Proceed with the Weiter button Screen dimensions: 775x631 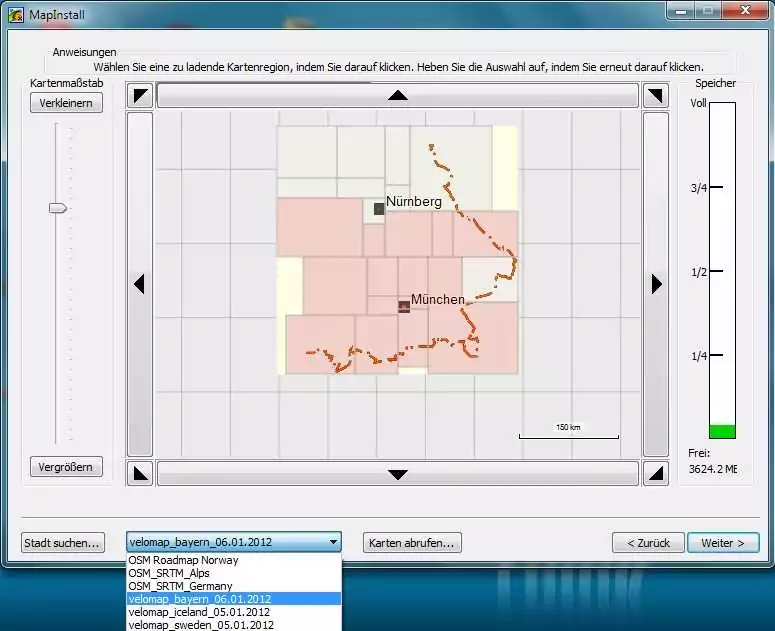[x=723, y=543]
